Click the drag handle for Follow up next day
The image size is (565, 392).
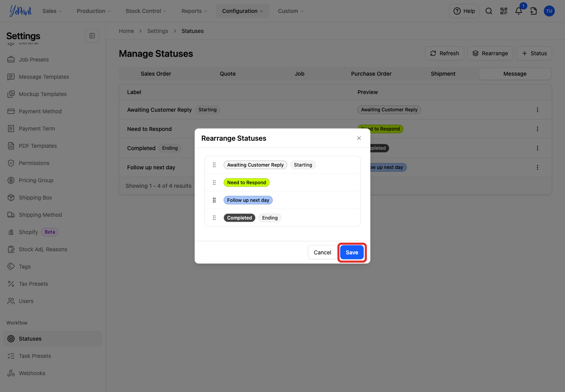tap(214, 200)
